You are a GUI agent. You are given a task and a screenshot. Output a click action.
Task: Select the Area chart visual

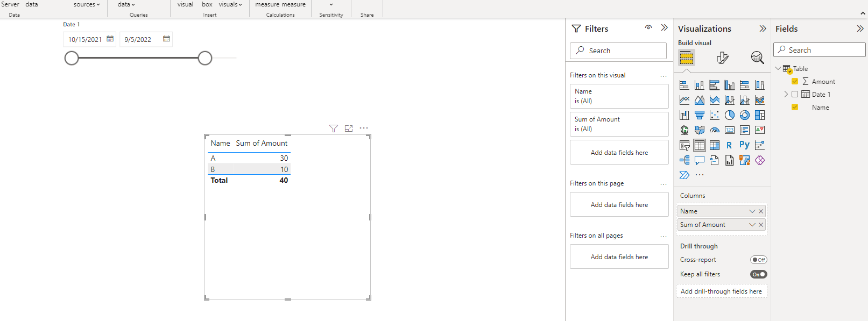click(x=699, y=100)
